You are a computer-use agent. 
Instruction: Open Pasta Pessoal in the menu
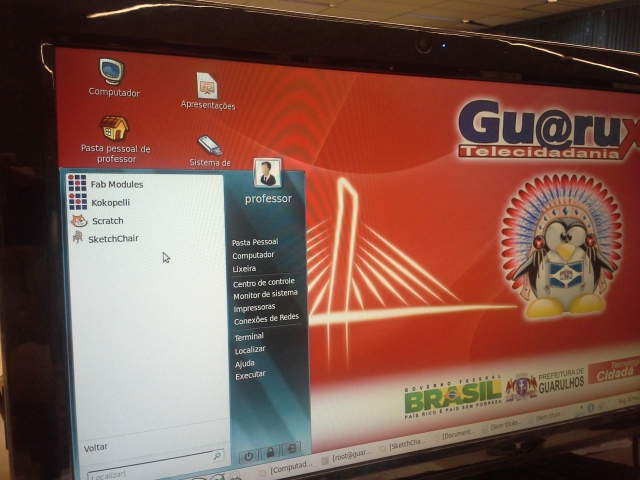255,242
